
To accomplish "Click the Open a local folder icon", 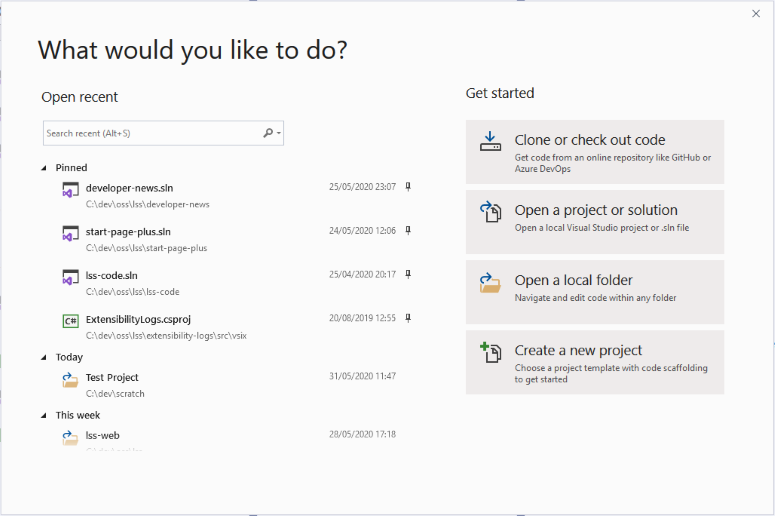I will click(x=490, y=282).
